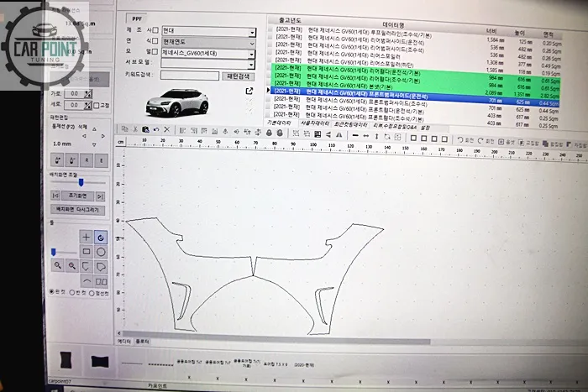Open the external-link icon beside the car image
The width and height of the screenshot is (588, 392).
249,91
